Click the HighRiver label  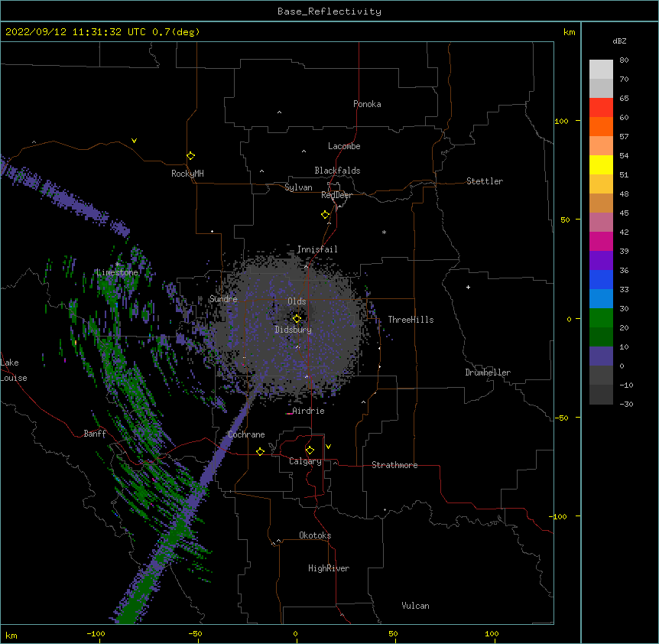coord(329,568)
